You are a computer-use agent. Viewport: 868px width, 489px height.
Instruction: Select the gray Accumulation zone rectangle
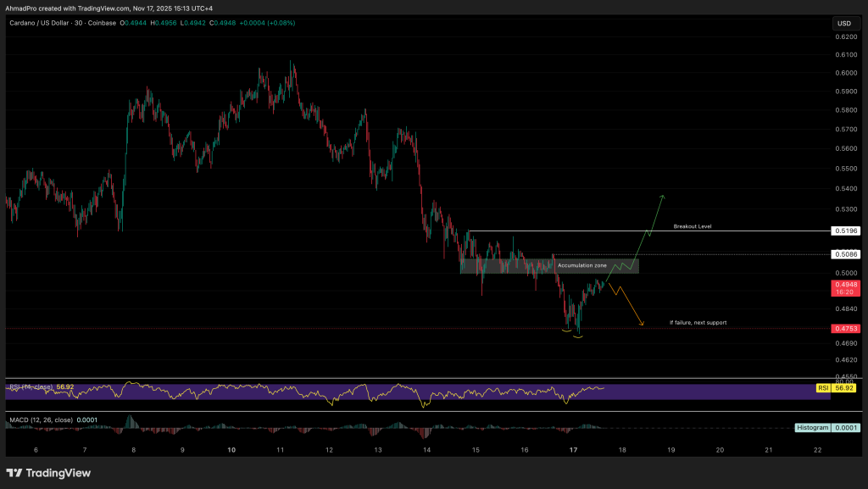coord(509,266)
